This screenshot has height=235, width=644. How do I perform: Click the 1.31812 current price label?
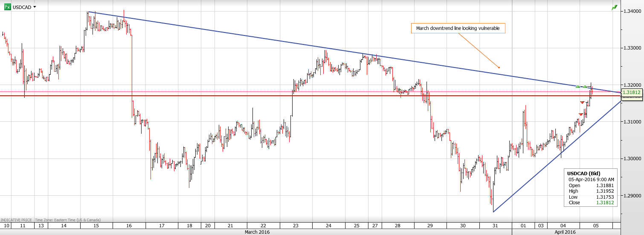tap(632, 92)
